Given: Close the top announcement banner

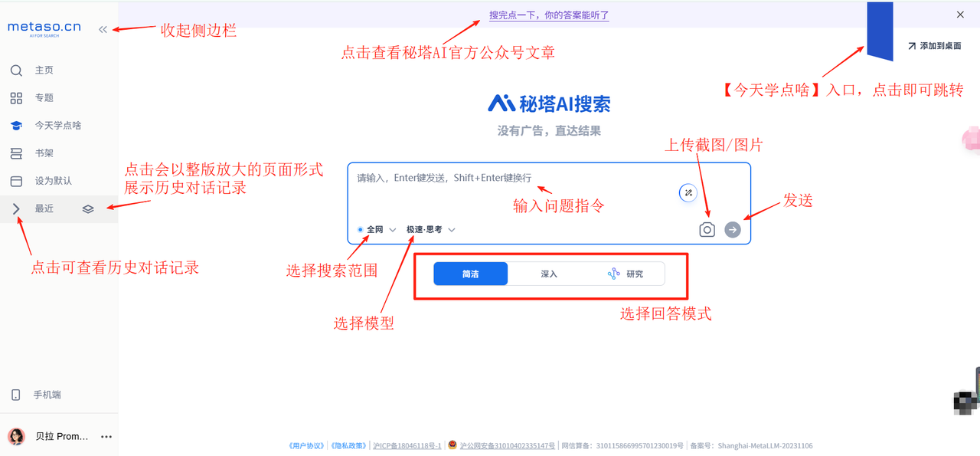Looking at the screenshot, I should (960, 15).
